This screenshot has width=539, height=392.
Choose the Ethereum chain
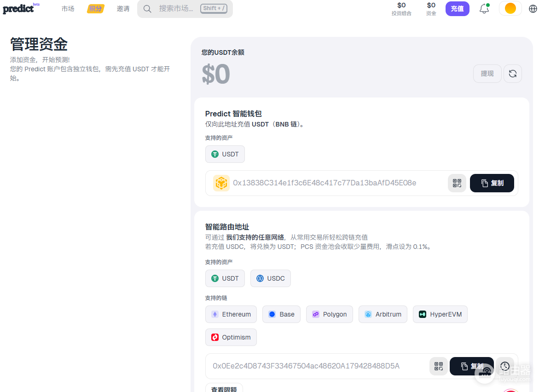(x=231, y=314)
